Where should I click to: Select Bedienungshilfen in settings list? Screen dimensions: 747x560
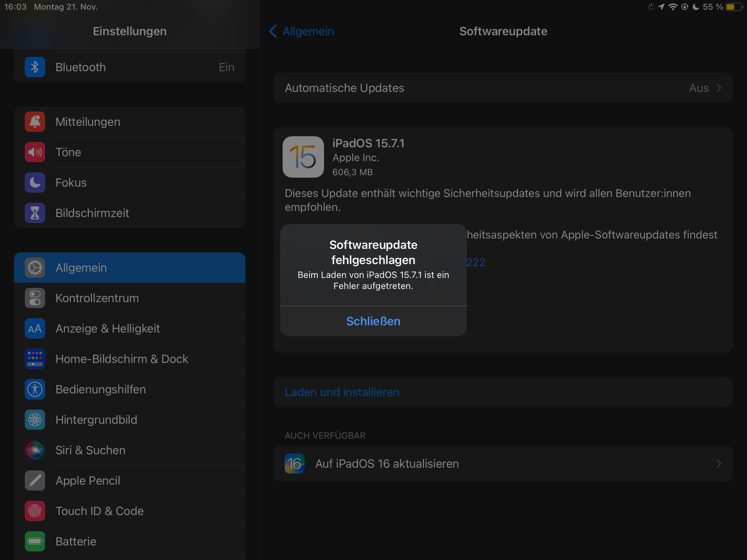(130, 389)
